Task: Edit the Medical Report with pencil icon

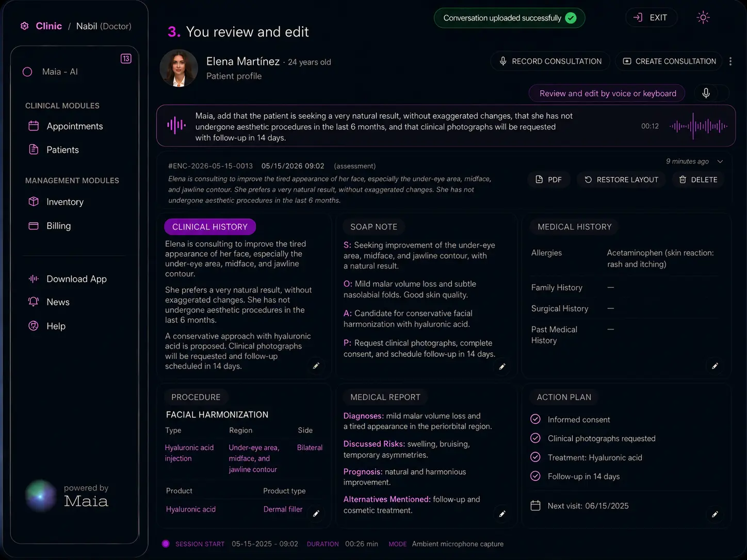Action: (502, 514)
